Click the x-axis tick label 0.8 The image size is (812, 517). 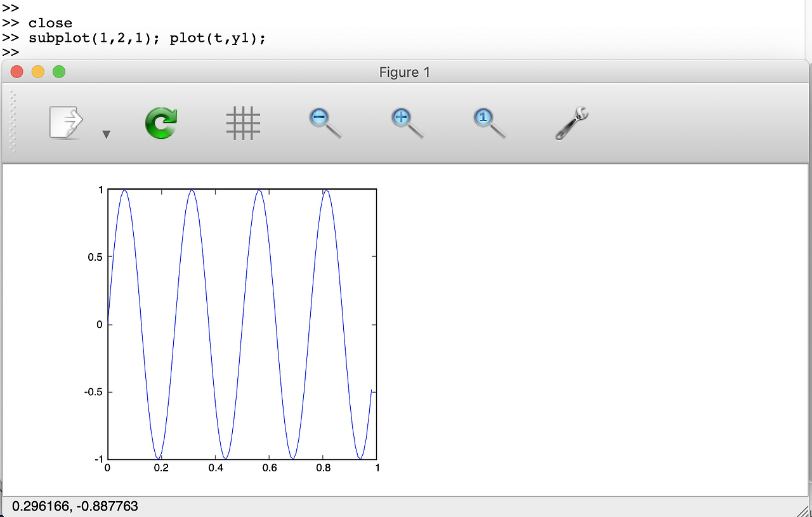point(324,469)
